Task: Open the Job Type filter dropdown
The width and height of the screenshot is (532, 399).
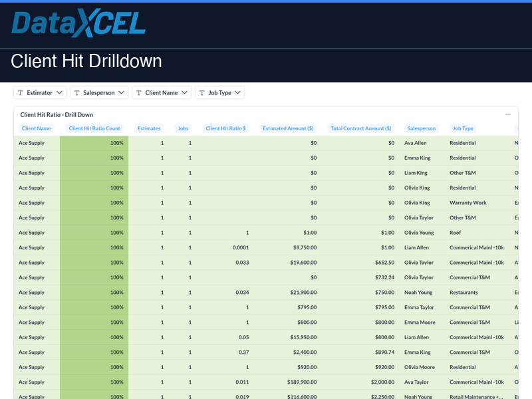Action: [238, 92]
